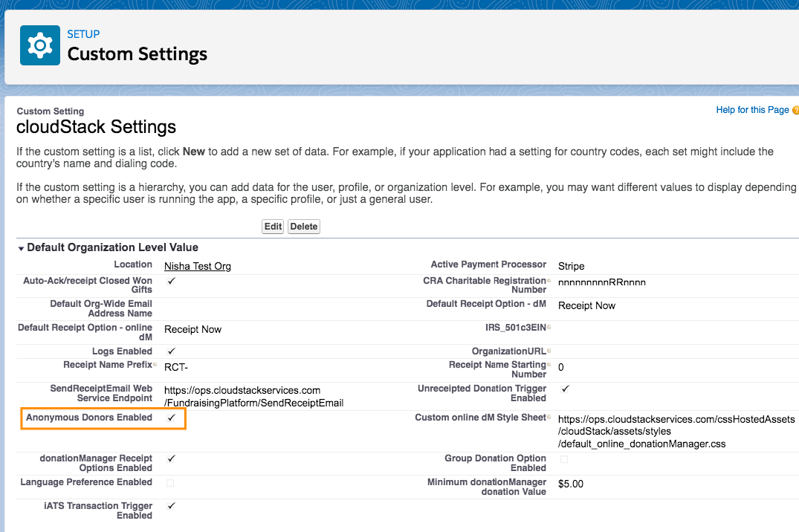This screenshot has height=532, width=799.
Task: Collapse the Default Organization Level Value section
Action: coord(21,249)
